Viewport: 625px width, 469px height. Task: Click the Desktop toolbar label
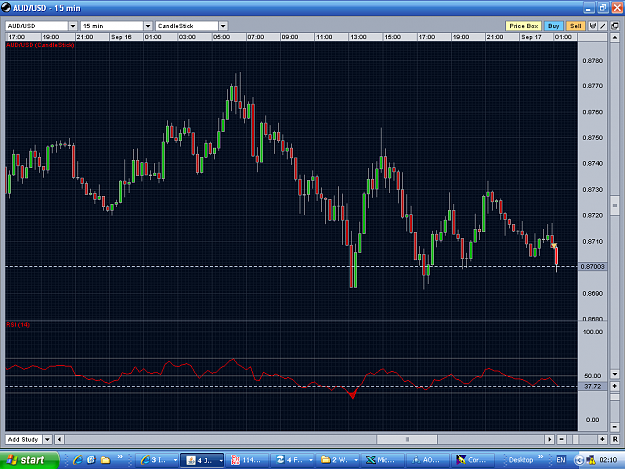[x=521, y=460]
